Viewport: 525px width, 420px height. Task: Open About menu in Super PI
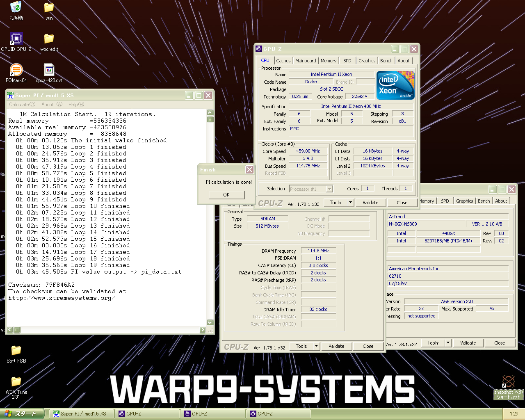(52, 105)
